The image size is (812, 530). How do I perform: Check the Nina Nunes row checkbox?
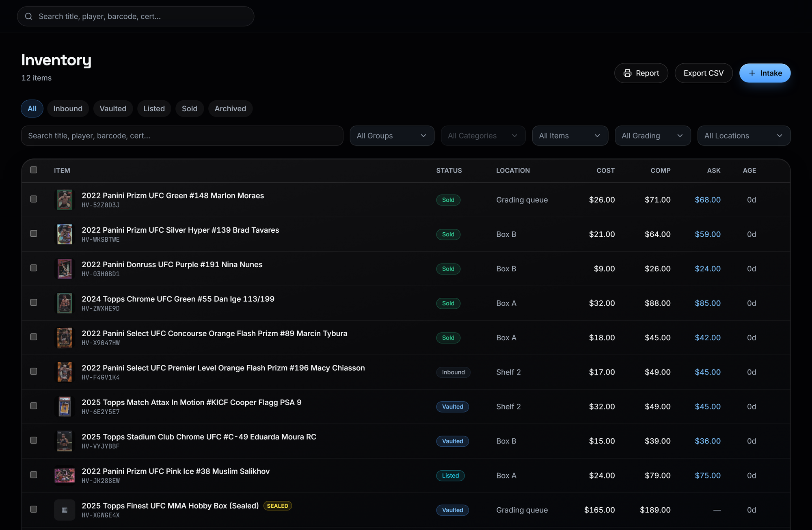click(x=34, y=268)
